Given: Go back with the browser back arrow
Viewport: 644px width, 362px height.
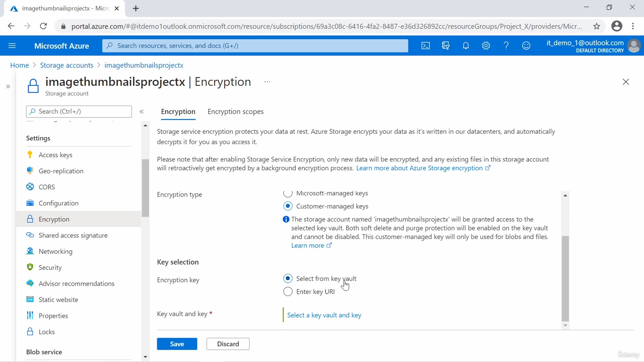Looking at the screenshot, I should click(x=11, y=26).
